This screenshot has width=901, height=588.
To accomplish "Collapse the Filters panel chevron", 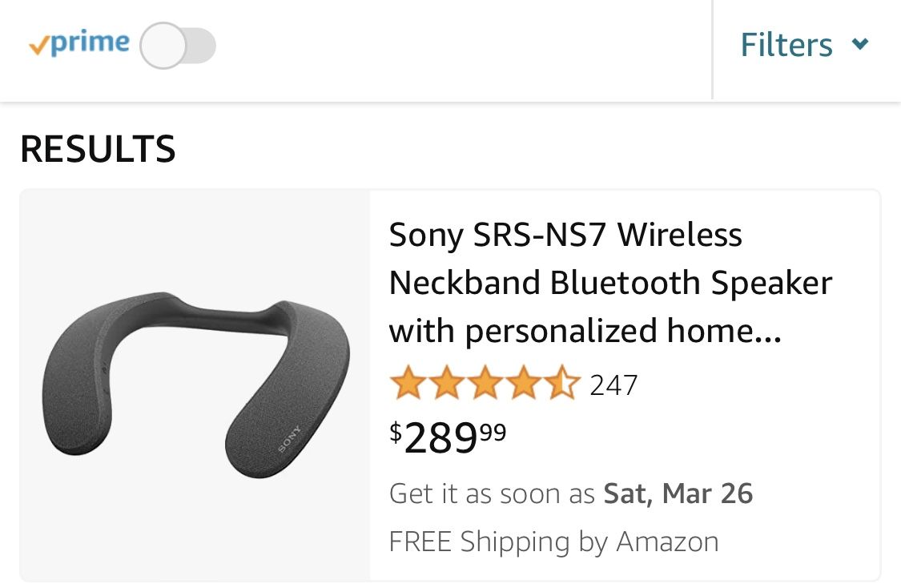I will 861,45.
